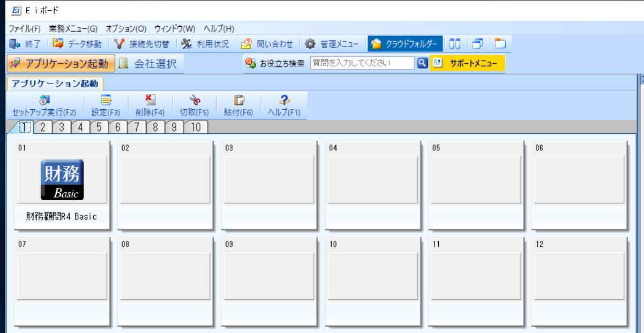Click 接続先切替 connection switch icon

pos(121,44)
